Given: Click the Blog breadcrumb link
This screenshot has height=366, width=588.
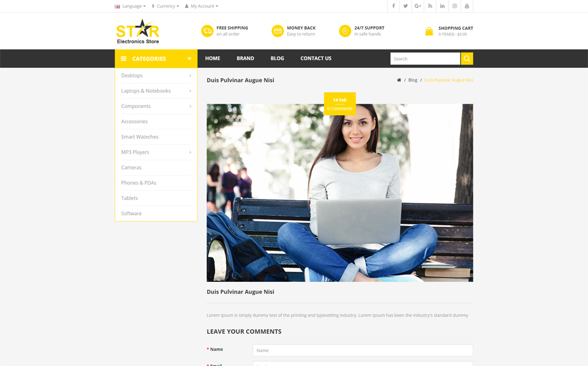Looking at the screenshot, I should click(413, 80).
